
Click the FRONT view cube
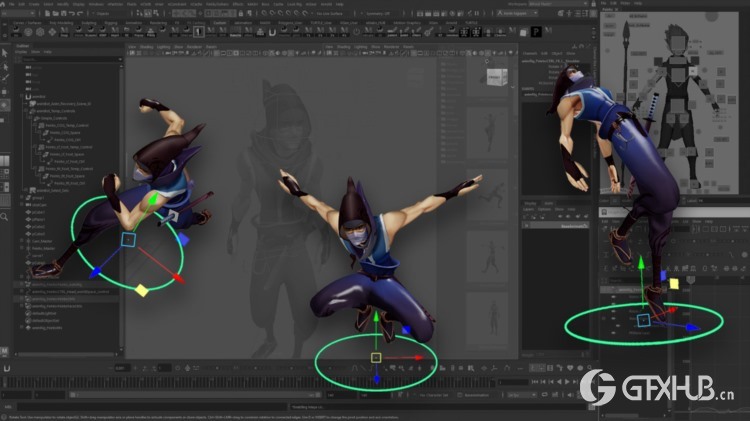pos(496,77)
